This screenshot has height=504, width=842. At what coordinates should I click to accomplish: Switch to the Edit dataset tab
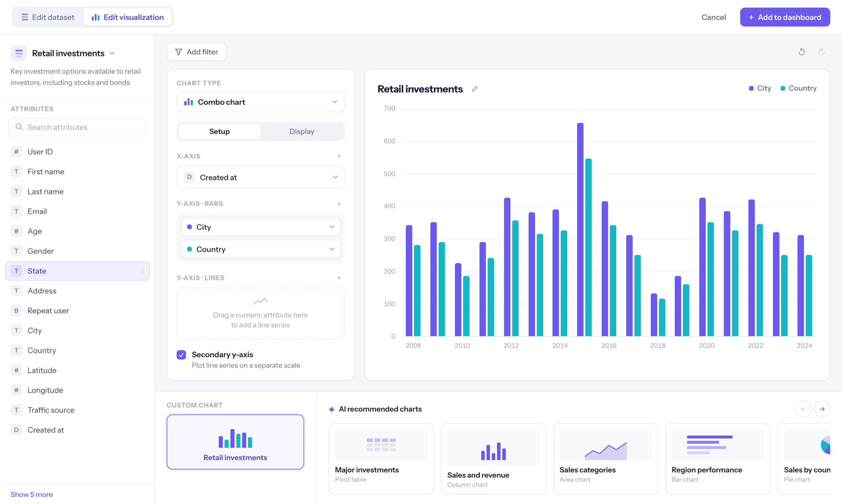pyautogui.click(x=48, y=17)
